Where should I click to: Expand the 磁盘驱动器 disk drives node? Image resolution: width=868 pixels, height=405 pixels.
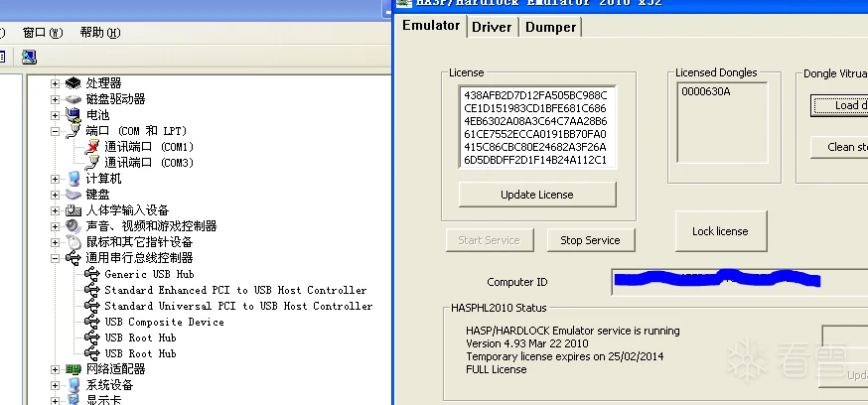tap(55, 99)
